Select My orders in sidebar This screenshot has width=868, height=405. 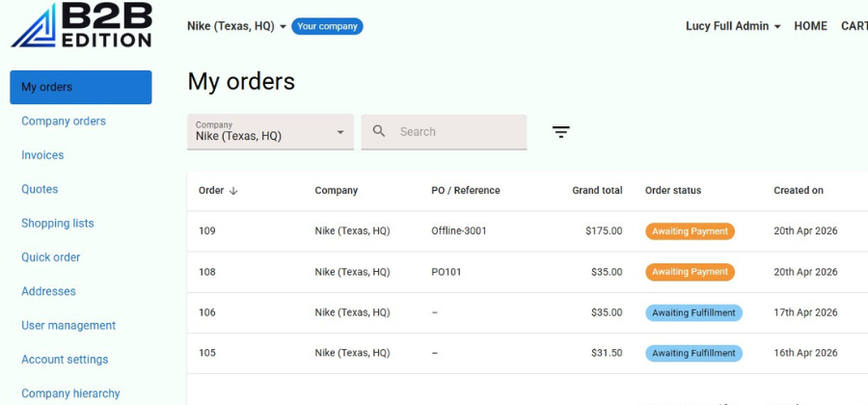[81, 87]
